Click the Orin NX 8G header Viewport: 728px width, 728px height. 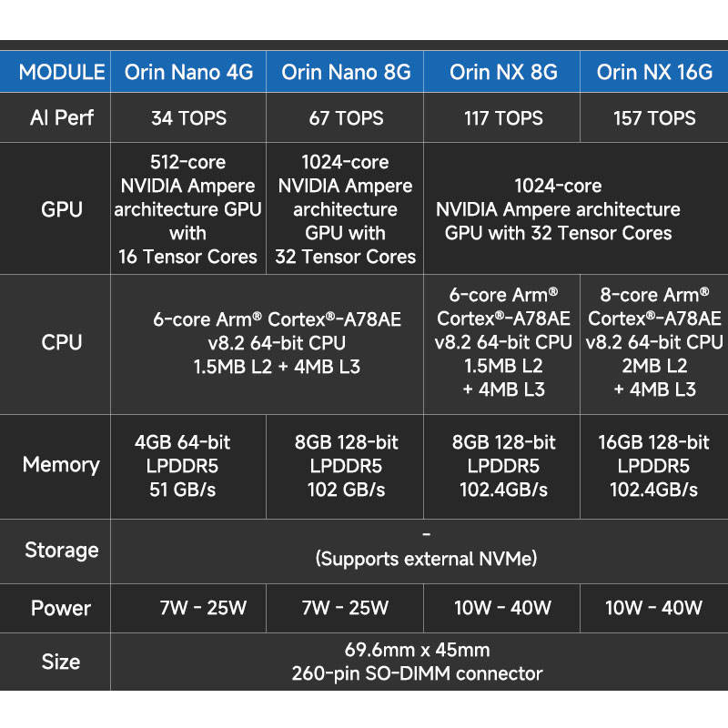[x=502, y=72]
